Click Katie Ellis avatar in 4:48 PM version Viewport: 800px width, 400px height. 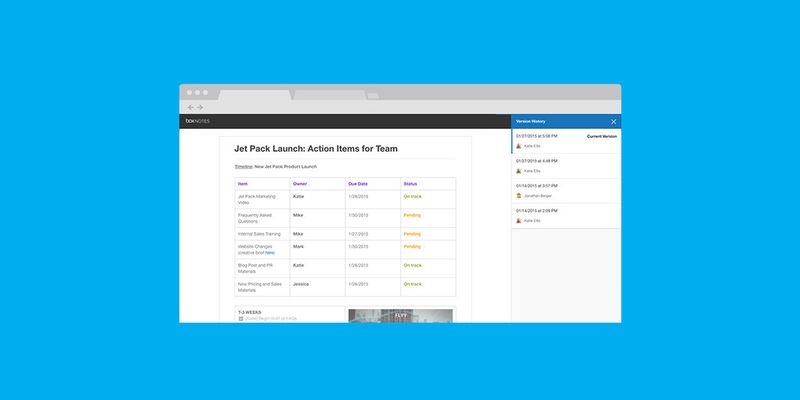point(519,171)
